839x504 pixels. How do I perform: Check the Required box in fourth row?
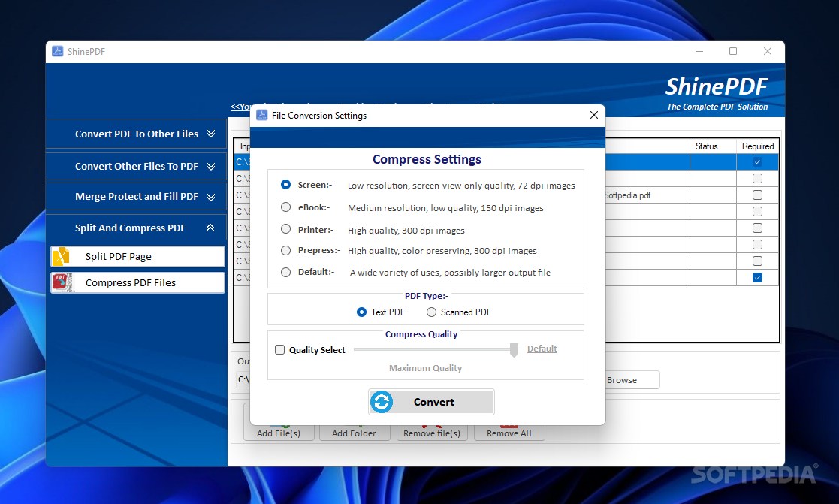[757, 211]
